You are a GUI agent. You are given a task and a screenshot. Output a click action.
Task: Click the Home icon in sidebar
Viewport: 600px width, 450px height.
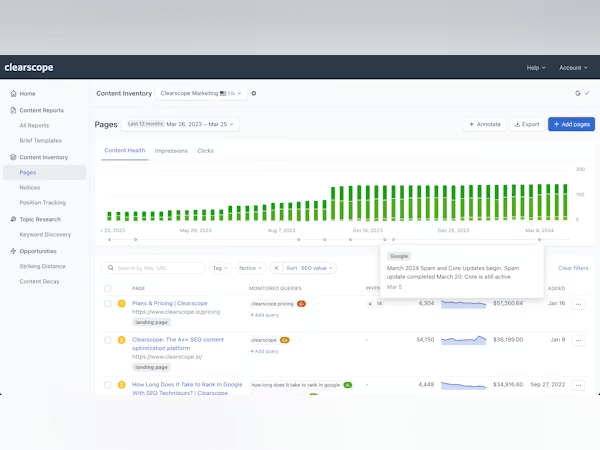tap(12, 93)
